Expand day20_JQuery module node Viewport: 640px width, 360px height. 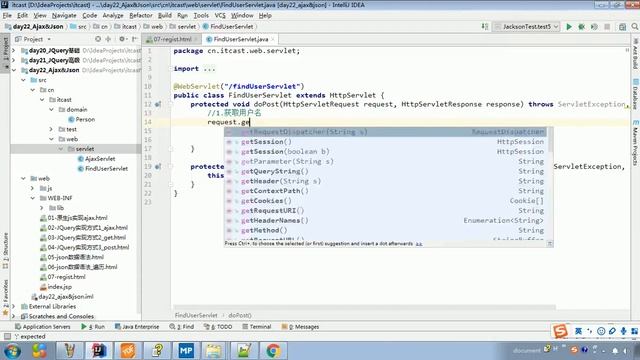[14, 51]
